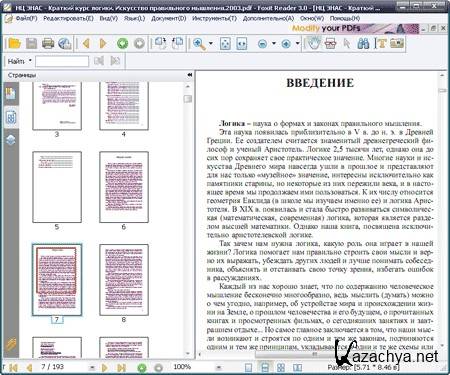Jump to last page in status bar

[x=121, y=368]
